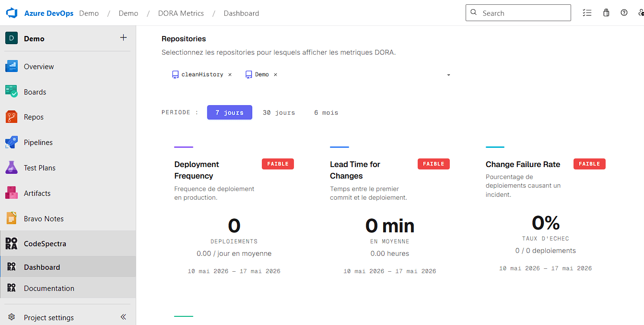644x325 pixels.
Task: Click the Project settings gear icon
Action: tap(12, 317)
